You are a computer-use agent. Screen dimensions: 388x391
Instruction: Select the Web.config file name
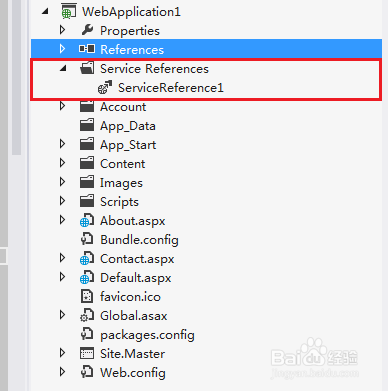tap(133, 373)
